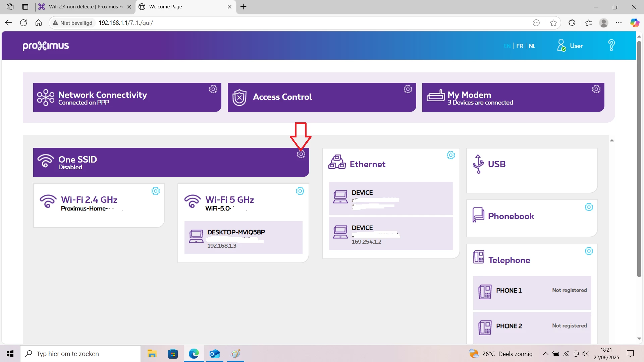Click the address bar URL
The height and width of the screenshot is (362, 644).
[126, 23]
